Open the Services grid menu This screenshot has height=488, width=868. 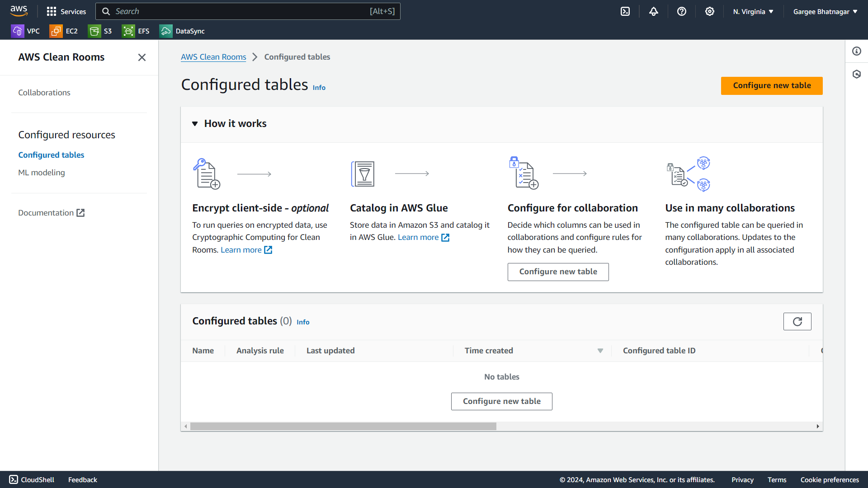pos(52,12)
